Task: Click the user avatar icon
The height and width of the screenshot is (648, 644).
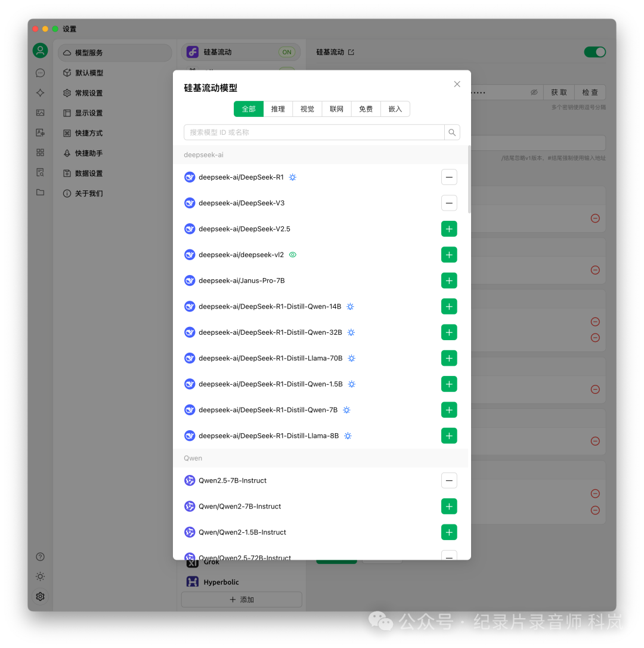Action: click(x=40, y=51)
